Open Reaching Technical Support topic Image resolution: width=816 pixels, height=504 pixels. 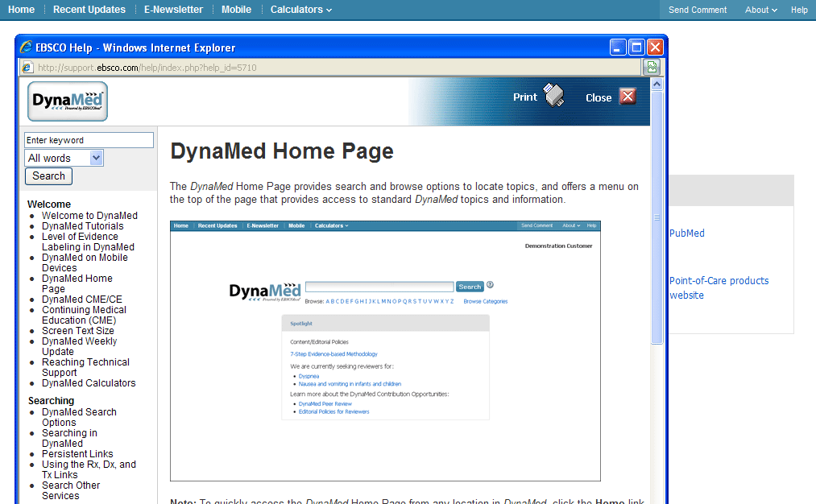tap(85, 367)
